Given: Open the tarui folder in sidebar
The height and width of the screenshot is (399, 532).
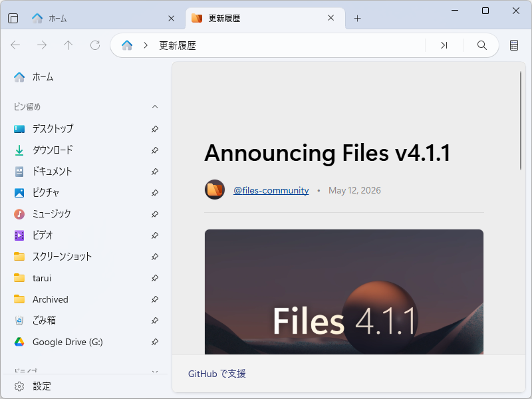Looking at the screenshot, I should (x=87, y=278).
